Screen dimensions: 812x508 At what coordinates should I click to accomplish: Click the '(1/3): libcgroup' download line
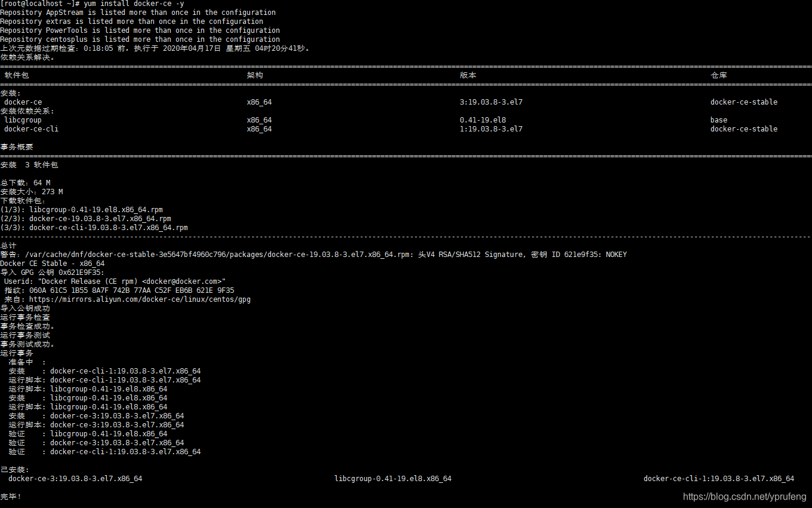pos(81,210)
